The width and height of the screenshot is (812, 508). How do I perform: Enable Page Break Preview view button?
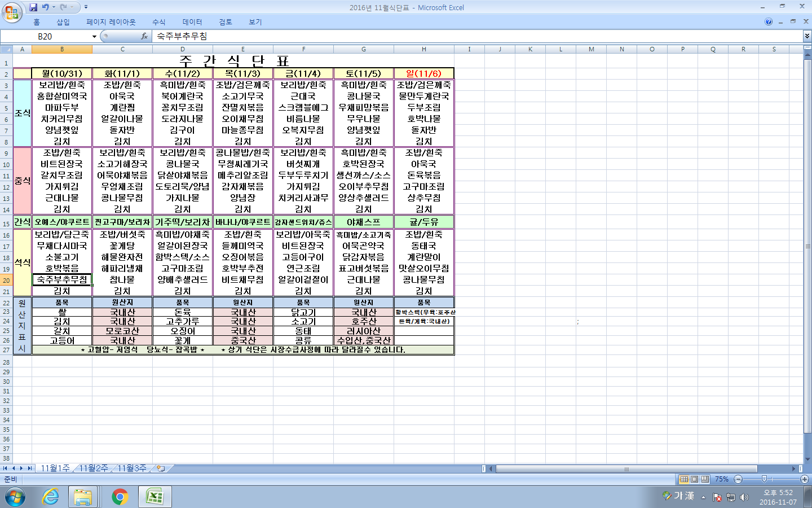coord(704,479)
